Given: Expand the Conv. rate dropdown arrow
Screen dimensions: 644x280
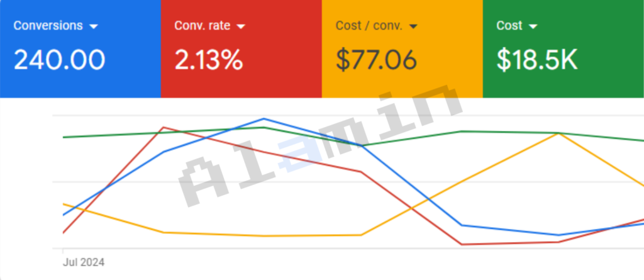Looking at the screenshot, I should pyautogui.click(x=241, y=26).
